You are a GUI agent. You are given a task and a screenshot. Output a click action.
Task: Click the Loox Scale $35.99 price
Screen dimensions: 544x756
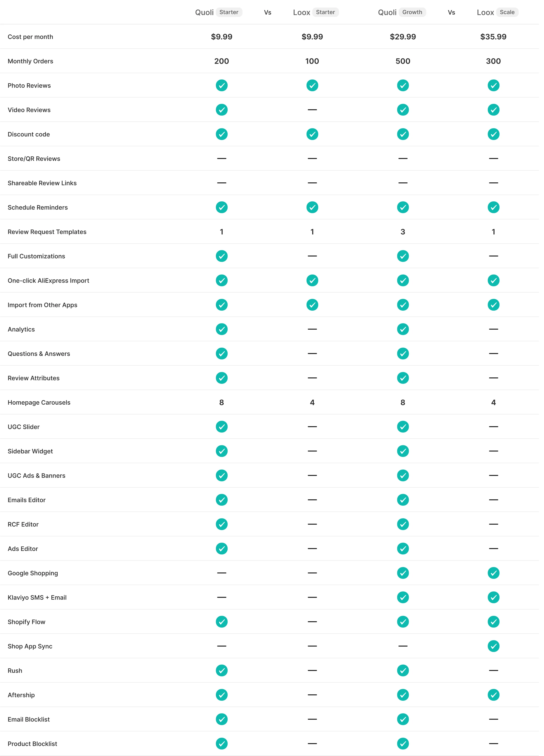[x=493, y=37]
